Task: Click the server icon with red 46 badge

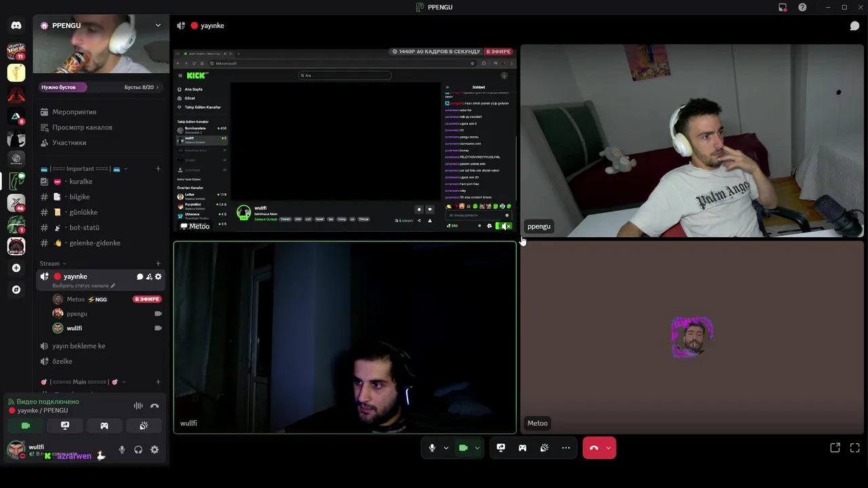Action: 16,203
